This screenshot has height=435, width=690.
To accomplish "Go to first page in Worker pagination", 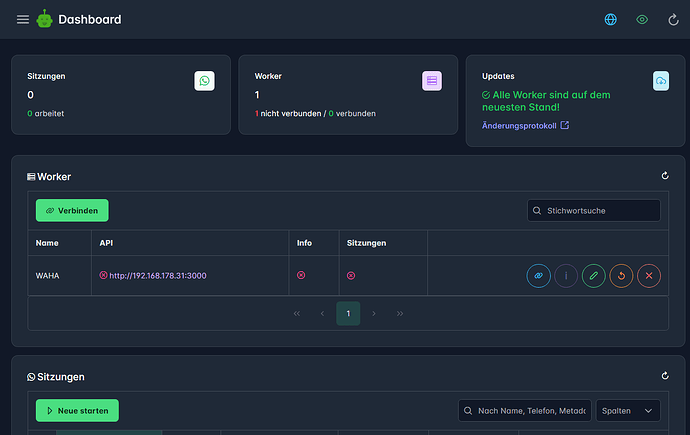I will [297, 314].
